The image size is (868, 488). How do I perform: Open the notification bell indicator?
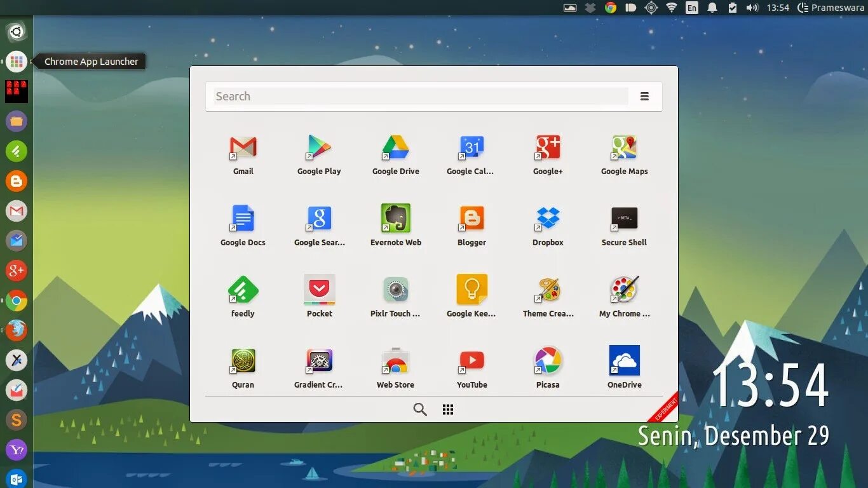tap(712, 8)
